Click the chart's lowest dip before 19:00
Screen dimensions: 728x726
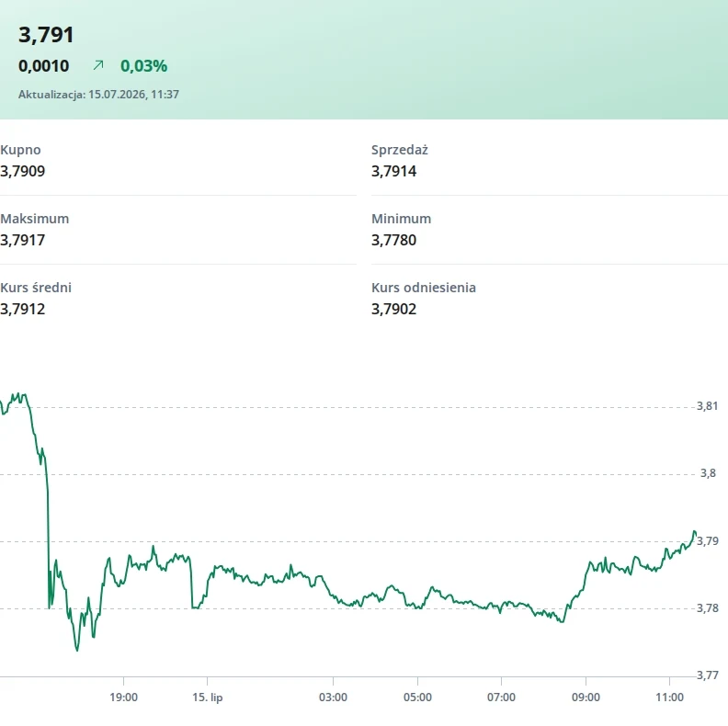click(77, 650)
